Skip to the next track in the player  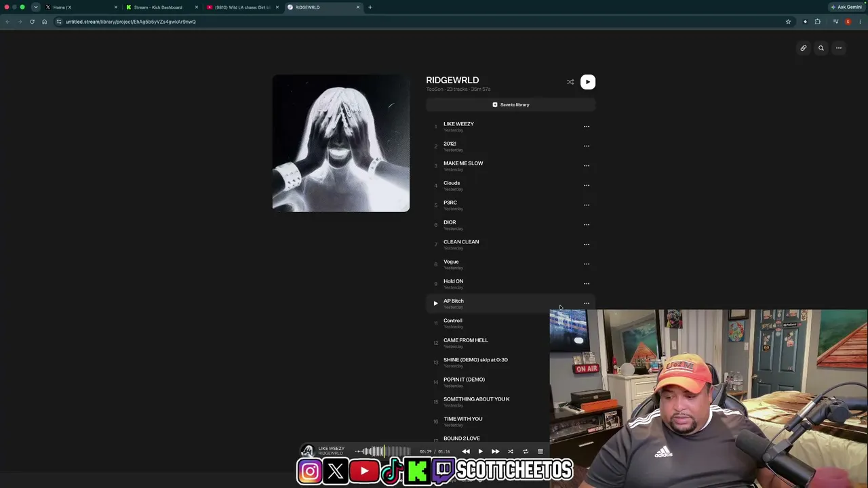pyautogui.click(x=496, y=451)
